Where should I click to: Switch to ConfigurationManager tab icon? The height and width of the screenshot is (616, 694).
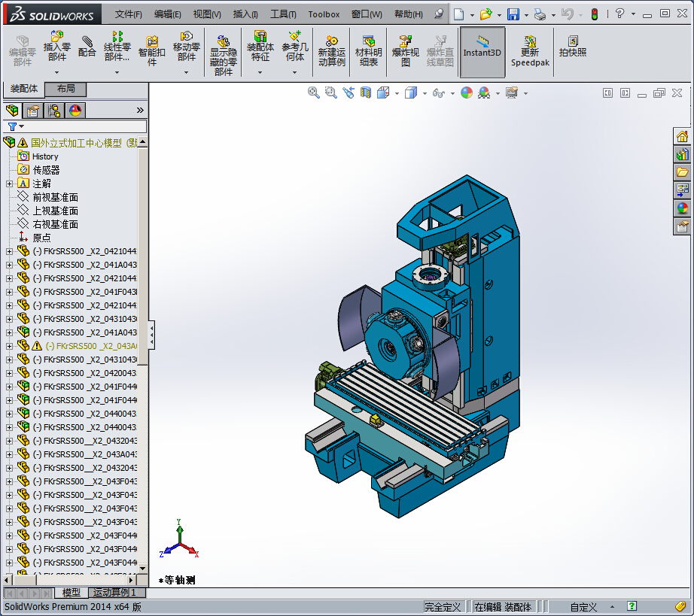(x=54, y=110)
